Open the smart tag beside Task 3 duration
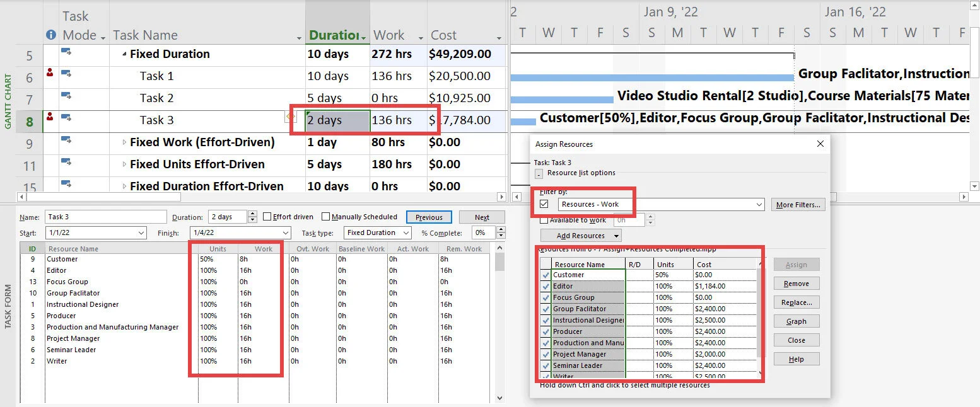Image resolution: width=980 pixels, height=407 pixels. click(291, 117)
